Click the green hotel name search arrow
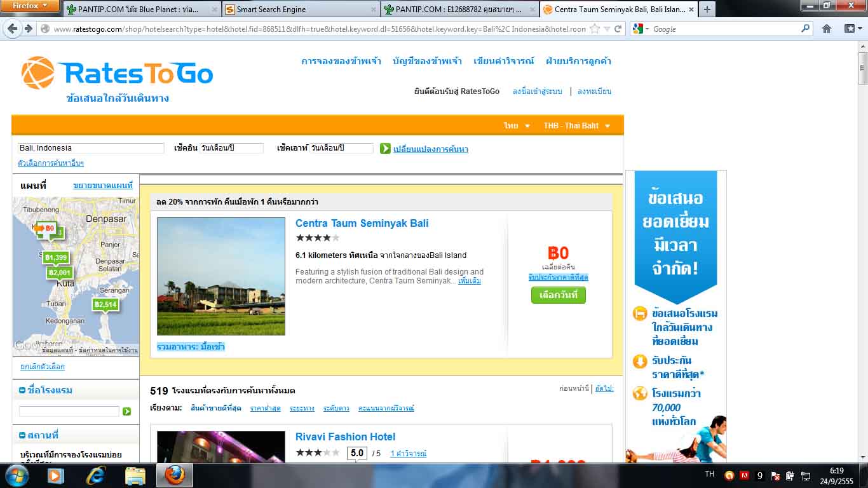868x488 pixels. 127,412
